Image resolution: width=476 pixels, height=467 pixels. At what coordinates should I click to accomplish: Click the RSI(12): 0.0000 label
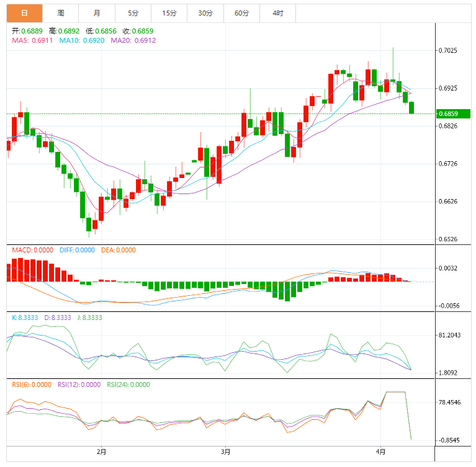(79, 385)
